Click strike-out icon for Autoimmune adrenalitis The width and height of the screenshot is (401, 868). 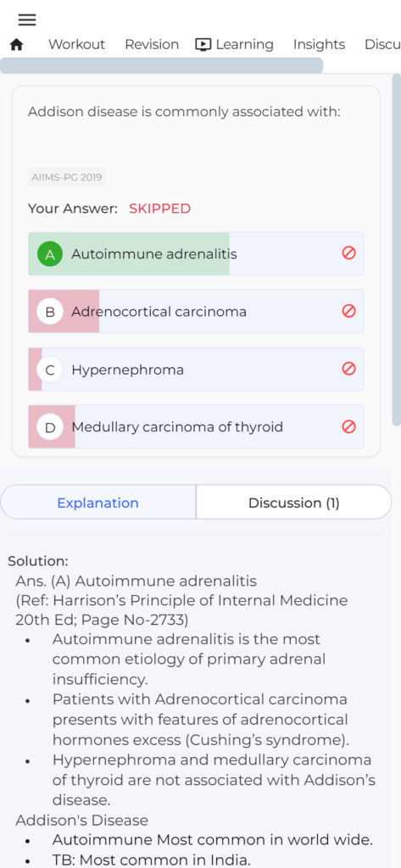[348, 253]
